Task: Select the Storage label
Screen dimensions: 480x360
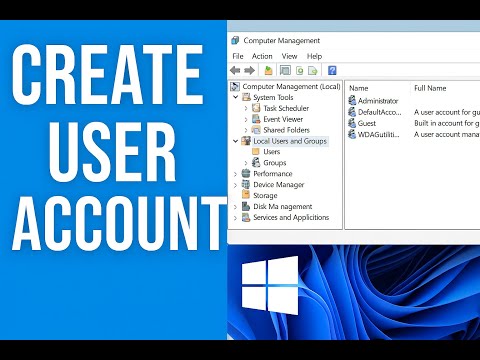Action: [x=265, y=195]
